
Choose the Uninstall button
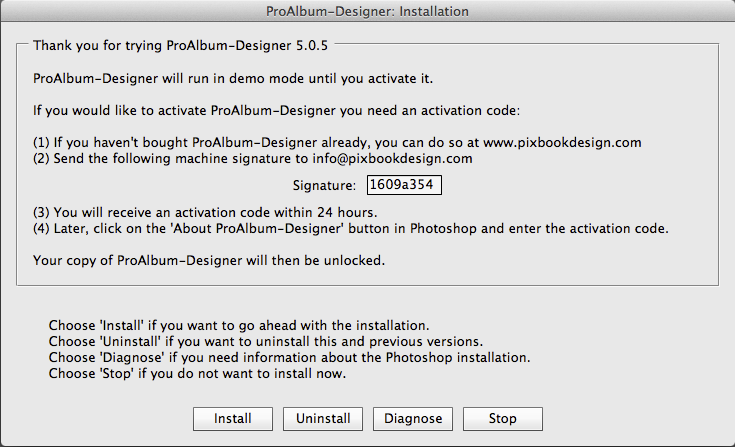click(x=323, y=418)
